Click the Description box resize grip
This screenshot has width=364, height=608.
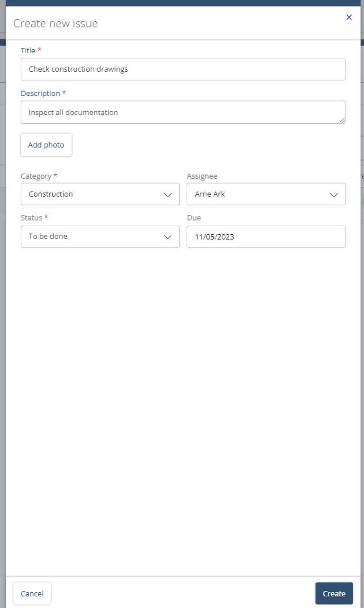click(x=342, y=120)
